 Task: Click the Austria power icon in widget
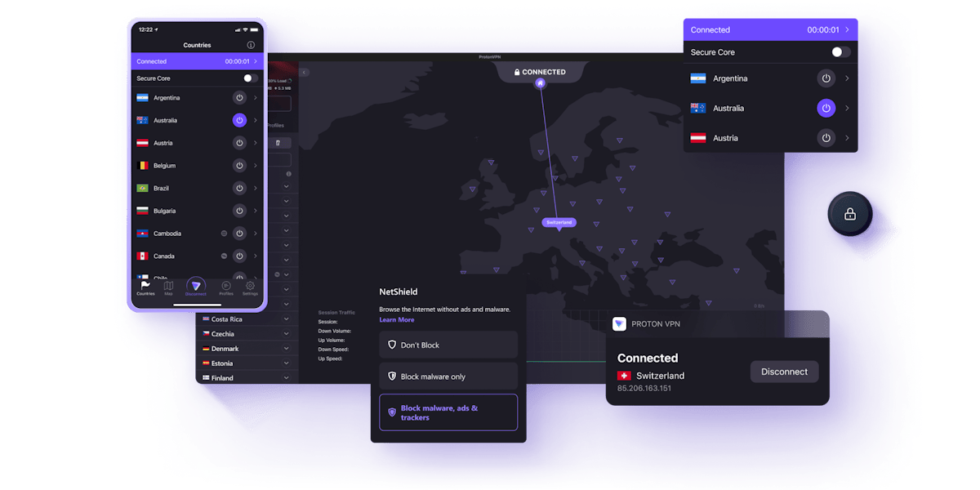coord(826,138)
